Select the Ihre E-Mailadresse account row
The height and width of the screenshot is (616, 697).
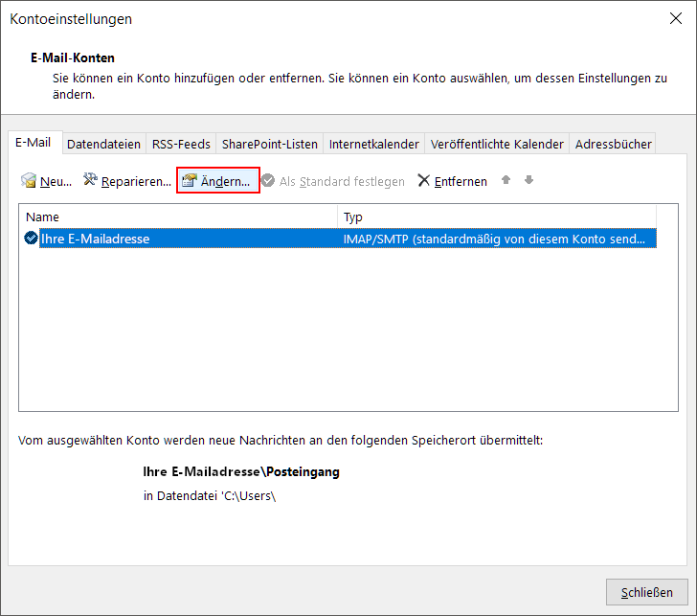pyautogui.click(x=191, y=239)
